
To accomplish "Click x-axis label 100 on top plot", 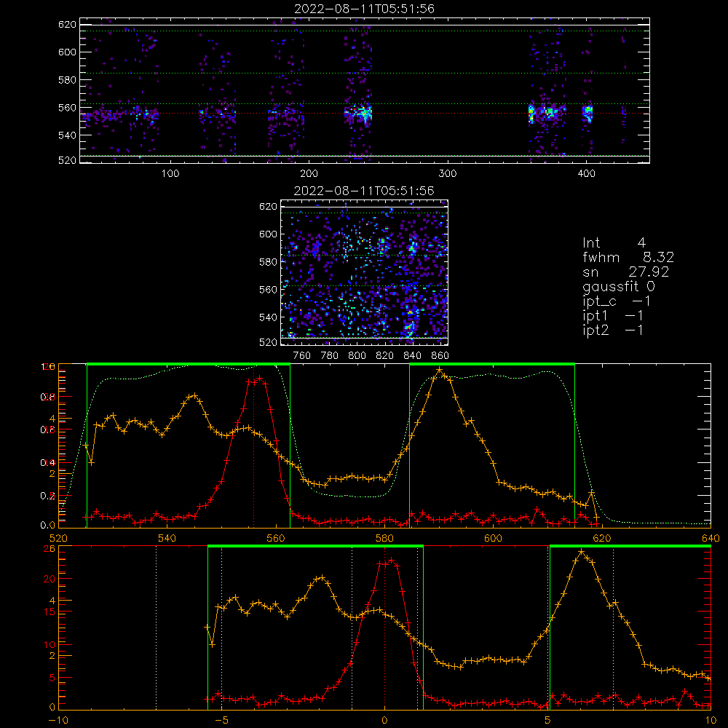I will [x=170, y=174].
